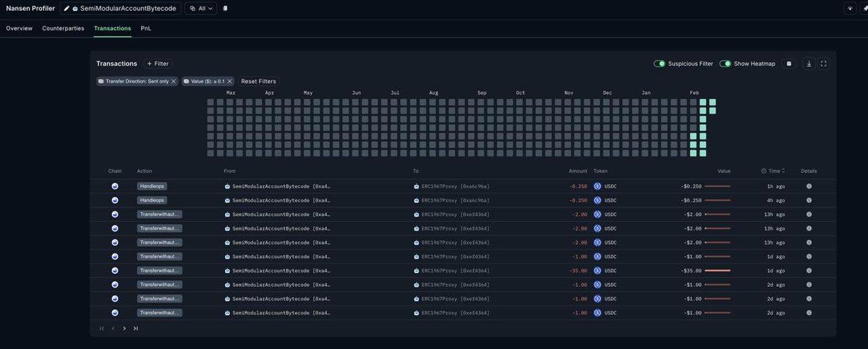The width and height of the screenshot is (868, 349).
Task: Click the Details column header
Action: 809,171
